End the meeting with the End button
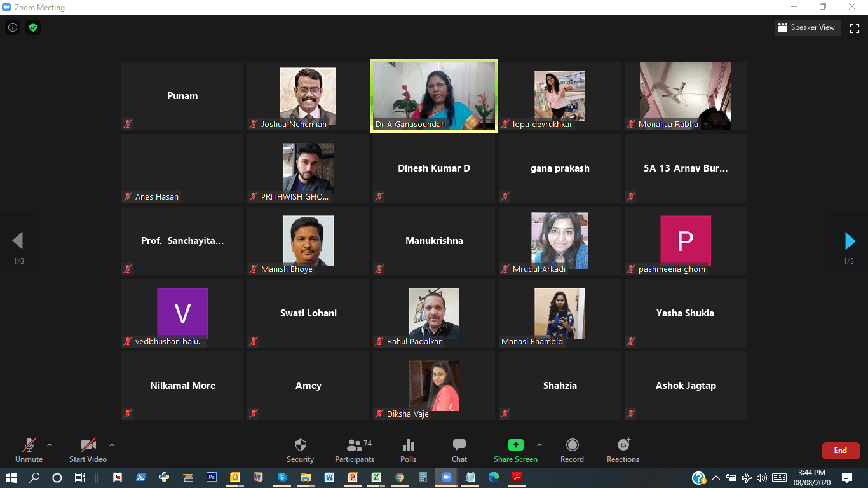Viewport: 868px width, 488px height. point(841,451)
